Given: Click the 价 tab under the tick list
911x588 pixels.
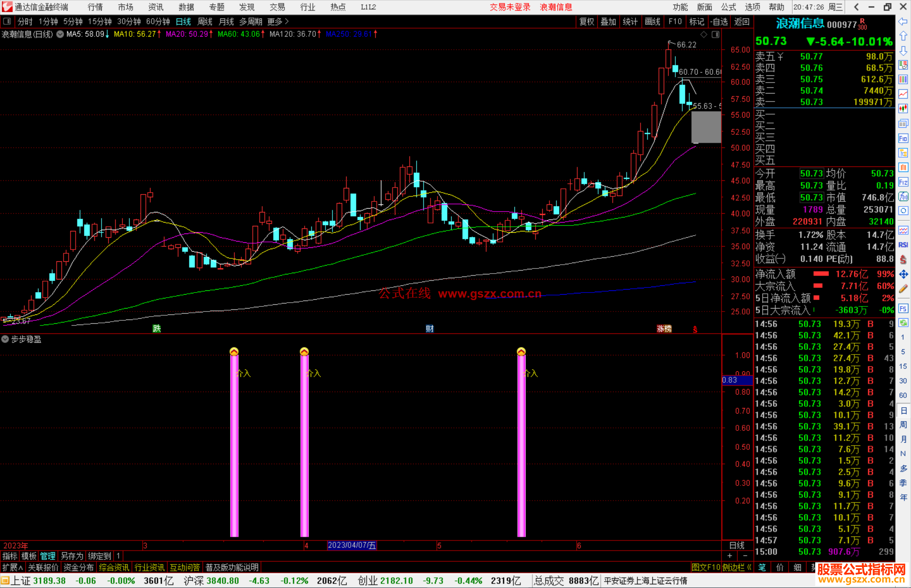Looking at the screenshot, I should pyautogui.click(x=779, y=567).
